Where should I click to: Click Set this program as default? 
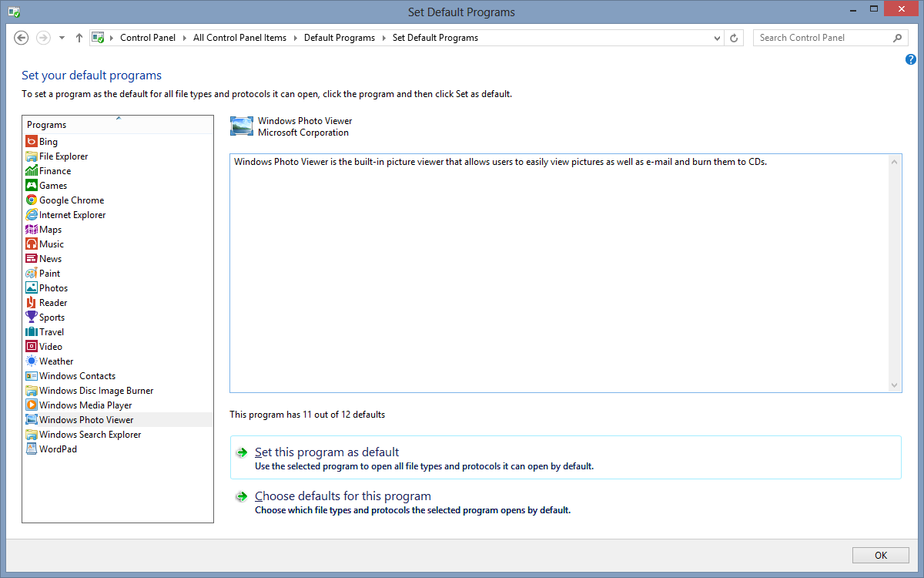click(565, 458)
